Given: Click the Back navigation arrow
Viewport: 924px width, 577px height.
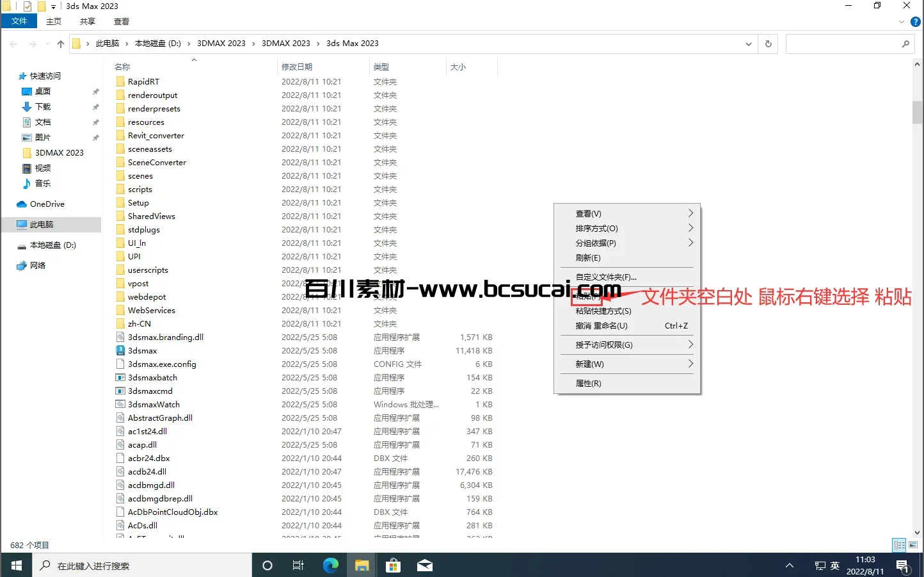Looking at the screenshot, I should [14, 44].
